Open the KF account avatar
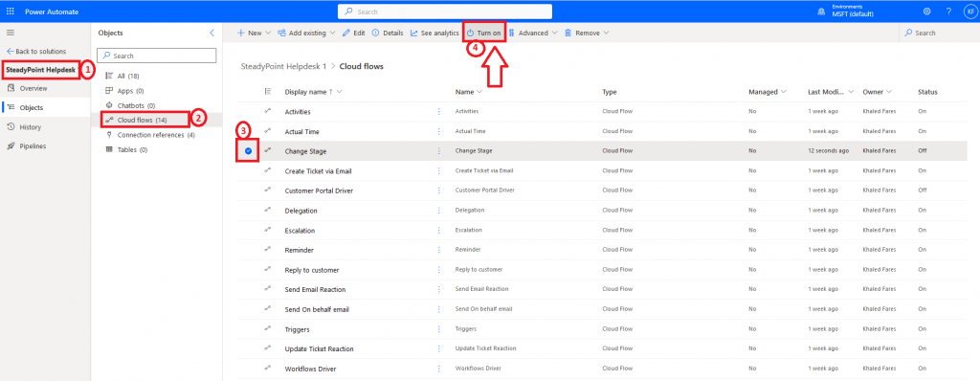The height and width of the screenshot is (381, 980). pyautogui.click(x=969, y=11)
